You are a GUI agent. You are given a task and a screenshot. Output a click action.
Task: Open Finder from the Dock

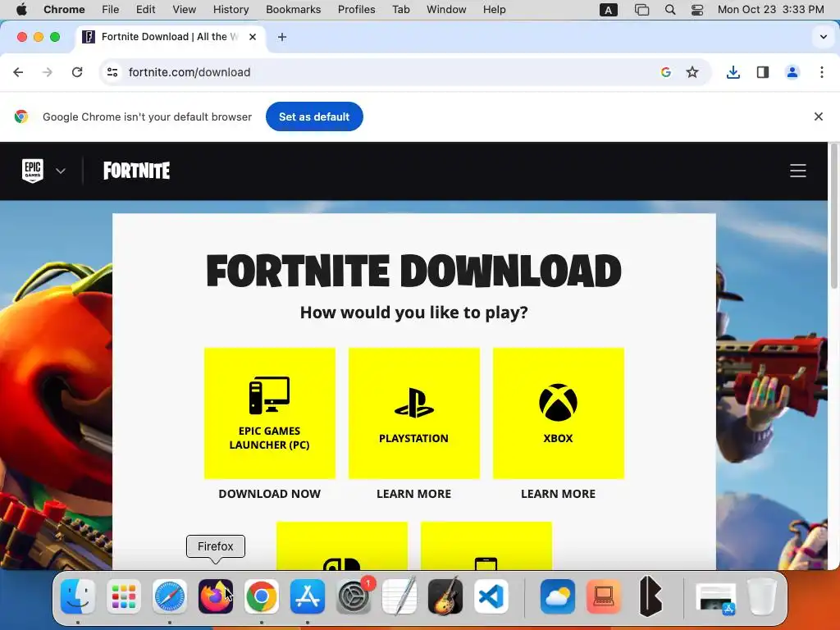tap(78, 596)
